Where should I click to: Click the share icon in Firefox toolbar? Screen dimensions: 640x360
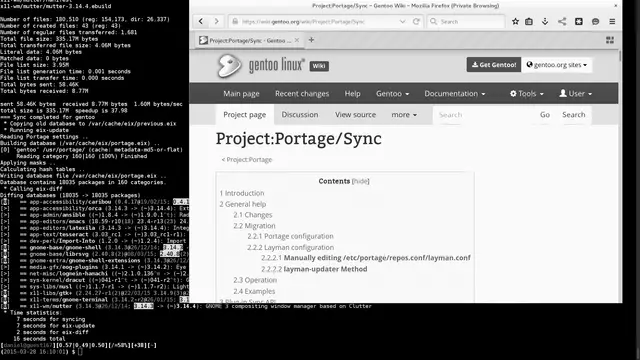(x=562, y=22)
